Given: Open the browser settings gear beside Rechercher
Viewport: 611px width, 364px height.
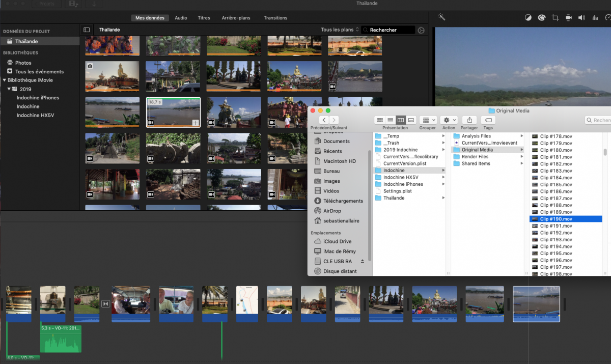Looking at the screenshot, I should (421, 30).
